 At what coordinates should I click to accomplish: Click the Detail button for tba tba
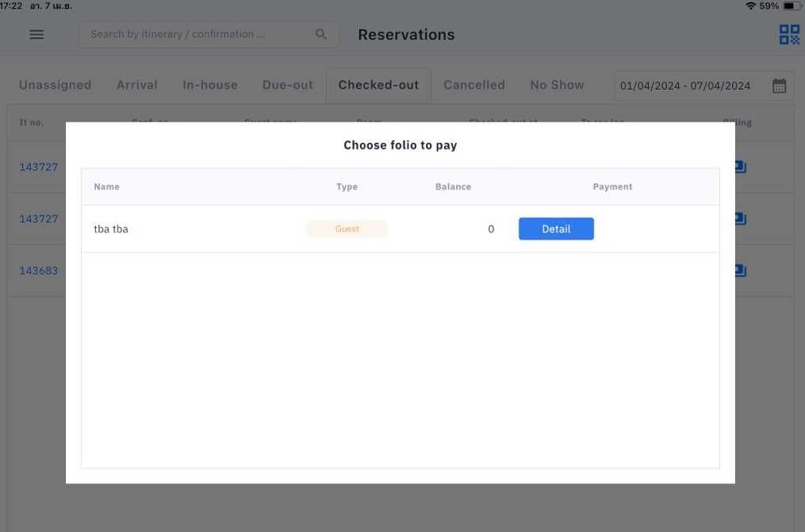click(556, 229)
